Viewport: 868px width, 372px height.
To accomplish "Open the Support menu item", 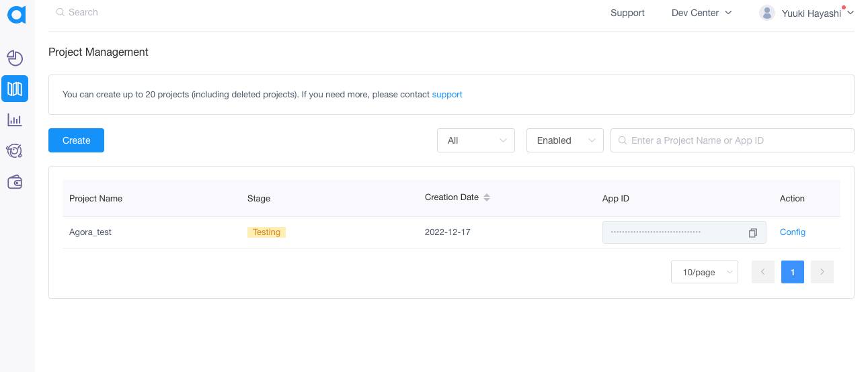I will coord(627,13).
